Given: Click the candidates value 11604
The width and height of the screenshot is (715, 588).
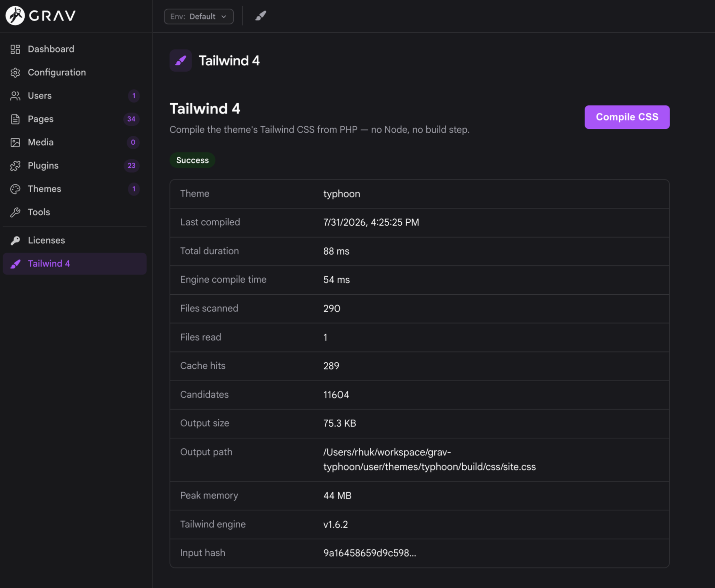Looking at the screenshot, I should click(336, 395).
